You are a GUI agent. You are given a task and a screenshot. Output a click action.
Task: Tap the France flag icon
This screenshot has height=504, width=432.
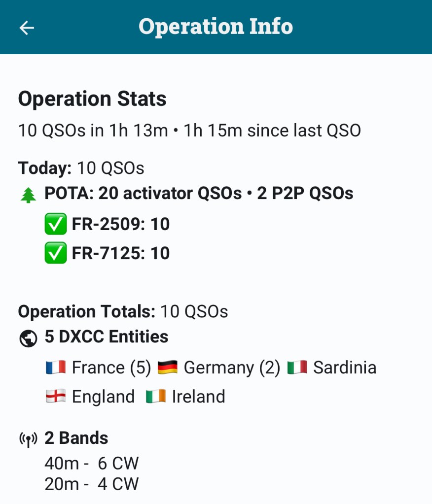(x=56, y=368)
